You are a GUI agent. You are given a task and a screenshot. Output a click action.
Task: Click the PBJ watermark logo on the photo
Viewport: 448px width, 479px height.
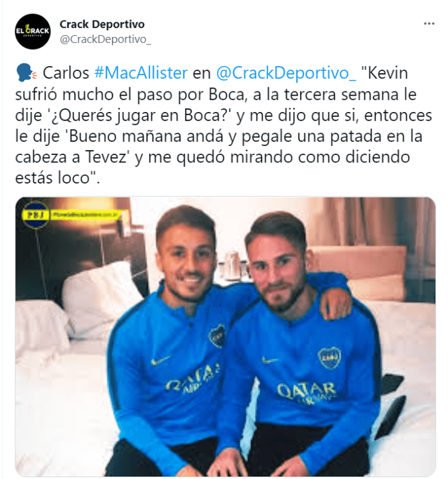click(x=36, y=215)
